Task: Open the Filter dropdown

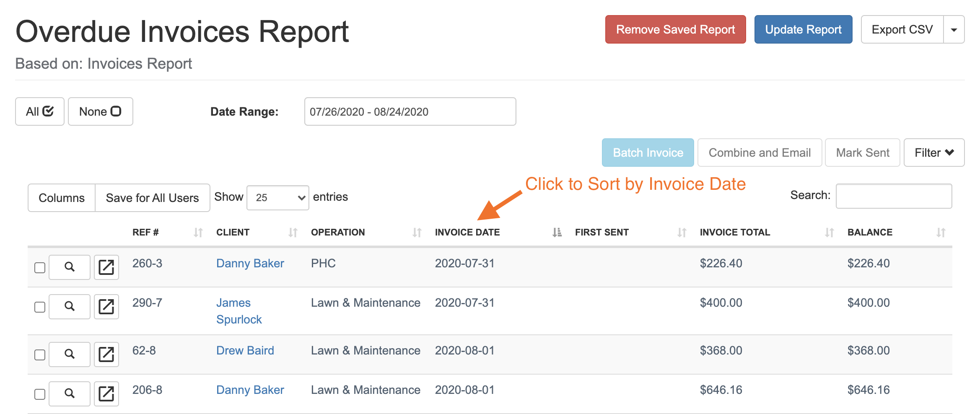Action: click(x=934, y=153)
